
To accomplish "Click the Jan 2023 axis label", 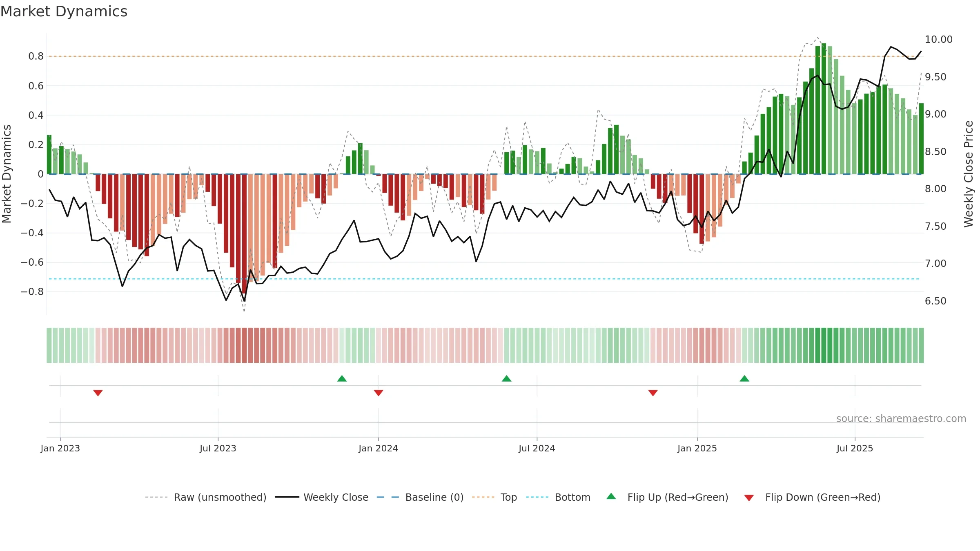I will (x=60, y=448).
